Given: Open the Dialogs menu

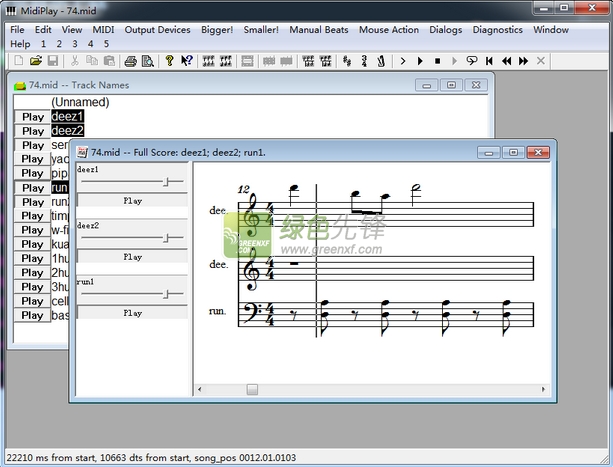Looking at the screenshot, I should pyautogui.click(x=446, y=30).
